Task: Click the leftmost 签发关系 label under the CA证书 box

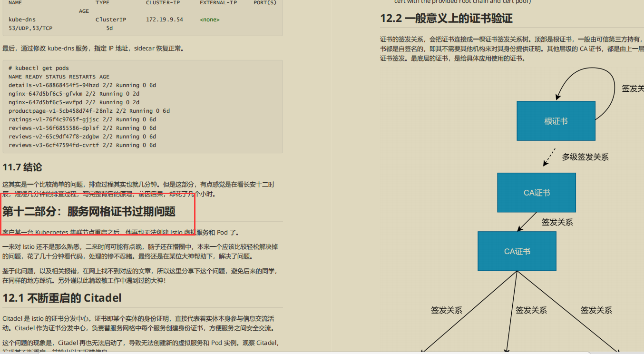Action: pyautogui.click(x=446, y=310)
